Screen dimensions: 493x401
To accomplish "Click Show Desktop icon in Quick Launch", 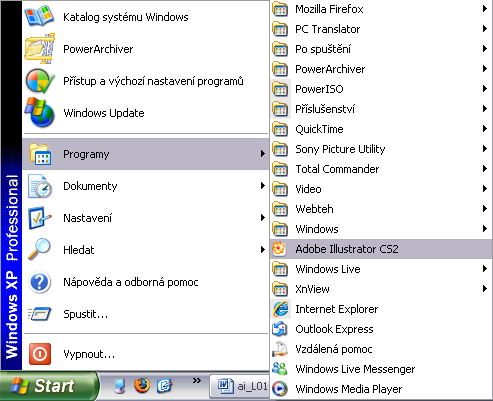I will 119,386.
